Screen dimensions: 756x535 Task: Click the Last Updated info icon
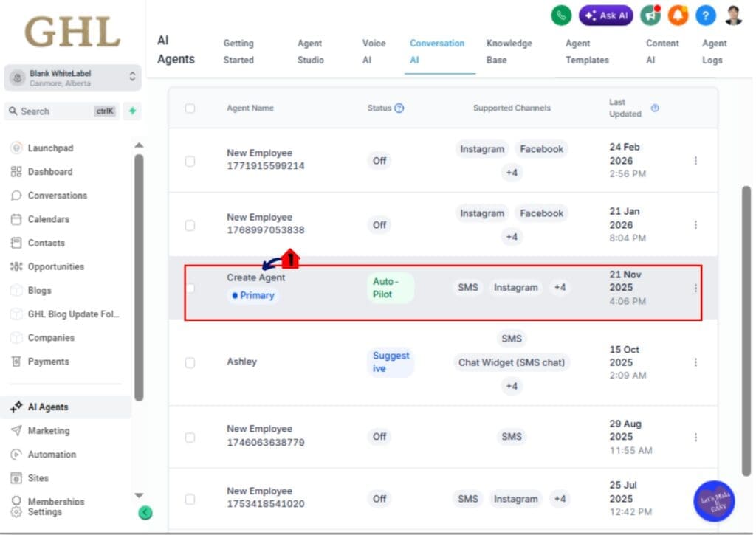coord(655,108)
